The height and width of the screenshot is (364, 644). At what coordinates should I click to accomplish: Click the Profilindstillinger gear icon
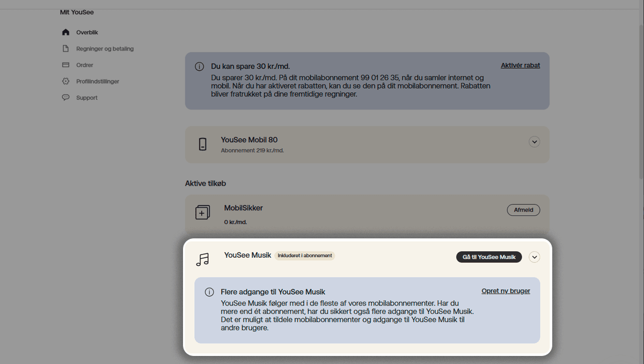pyautogui.click(x=65, y=82)
